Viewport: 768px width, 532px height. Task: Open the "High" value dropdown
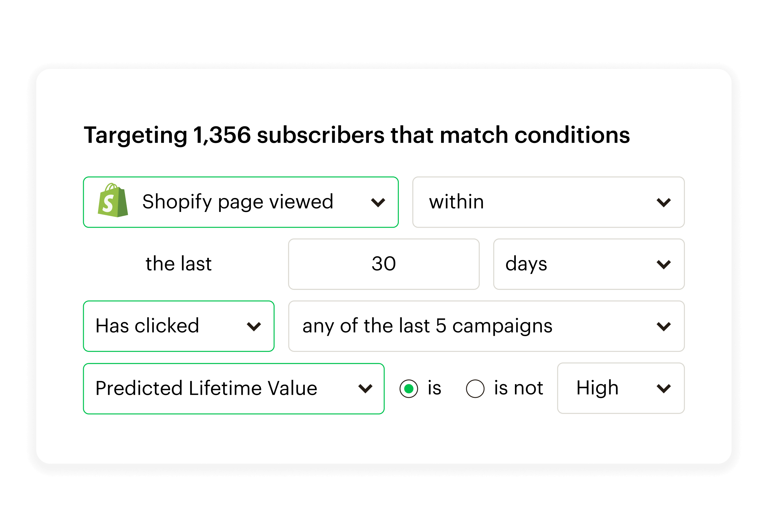pyautogui.click(x=620, y=388)
